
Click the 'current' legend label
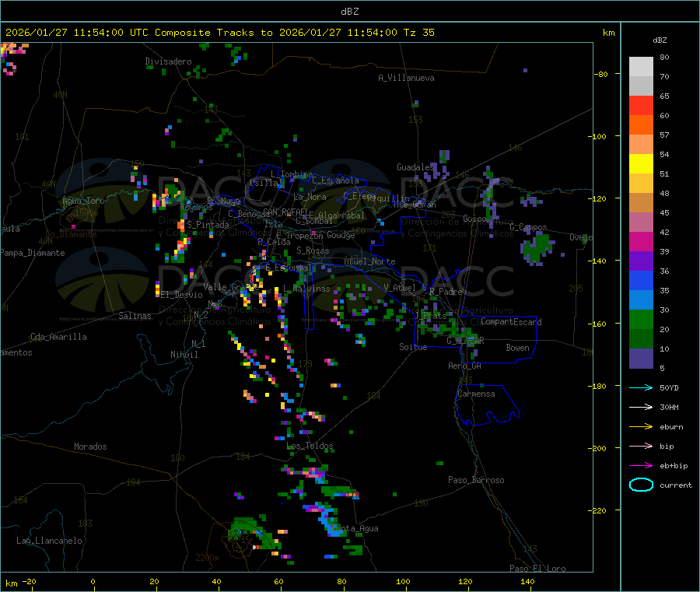coord(676,485)
